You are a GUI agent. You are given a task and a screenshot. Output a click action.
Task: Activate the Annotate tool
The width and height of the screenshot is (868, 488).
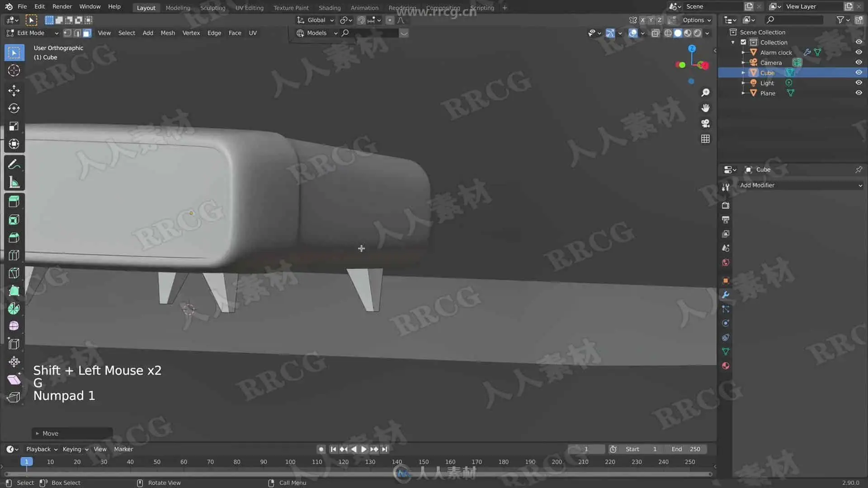click(x=14, y=164)
